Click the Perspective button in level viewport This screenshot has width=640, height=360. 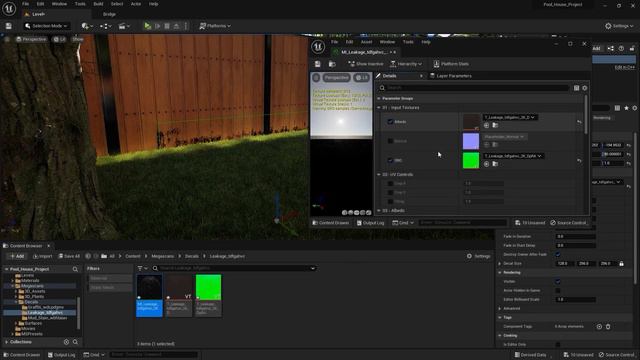pos(31,39)
